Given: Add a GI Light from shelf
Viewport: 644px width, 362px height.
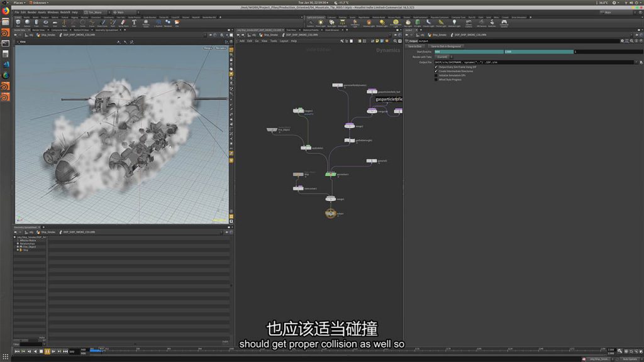Looking at the screenshot, I should (418, 23).
